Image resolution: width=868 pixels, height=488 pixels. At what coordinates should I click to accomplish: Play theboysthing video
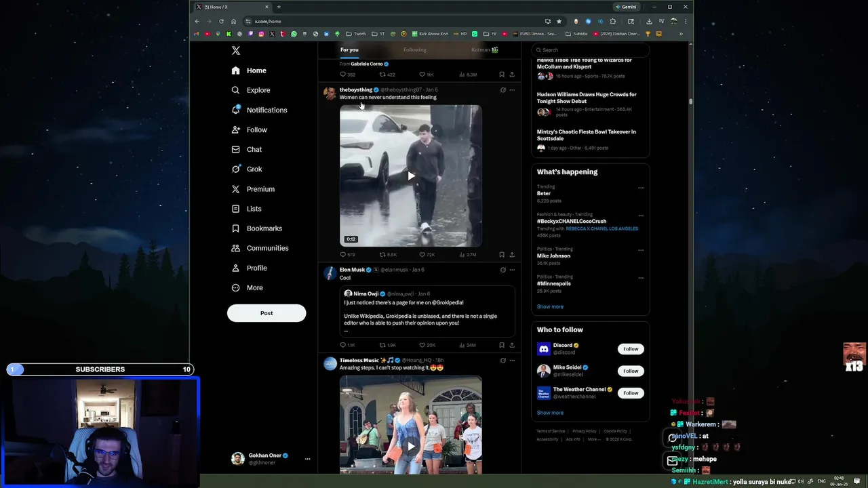411,176
